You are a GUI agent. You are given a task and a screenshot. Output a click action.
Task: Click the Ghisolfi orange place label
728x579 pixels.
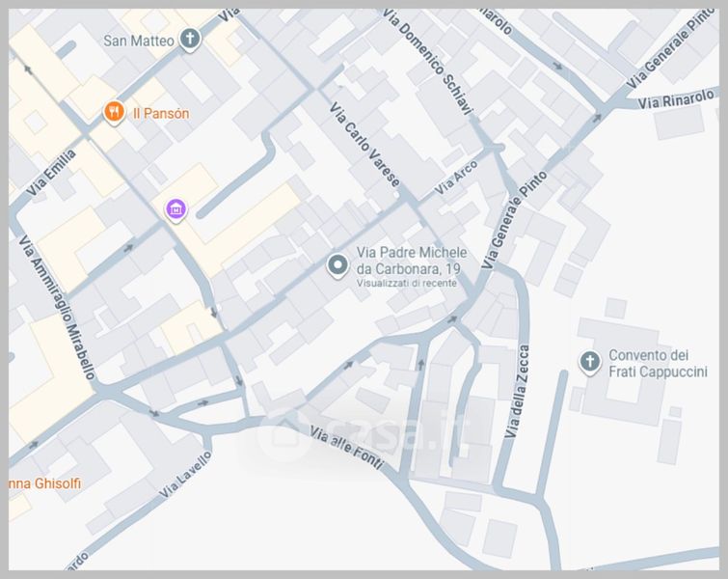pyautogui.click(x=44, y=483)
